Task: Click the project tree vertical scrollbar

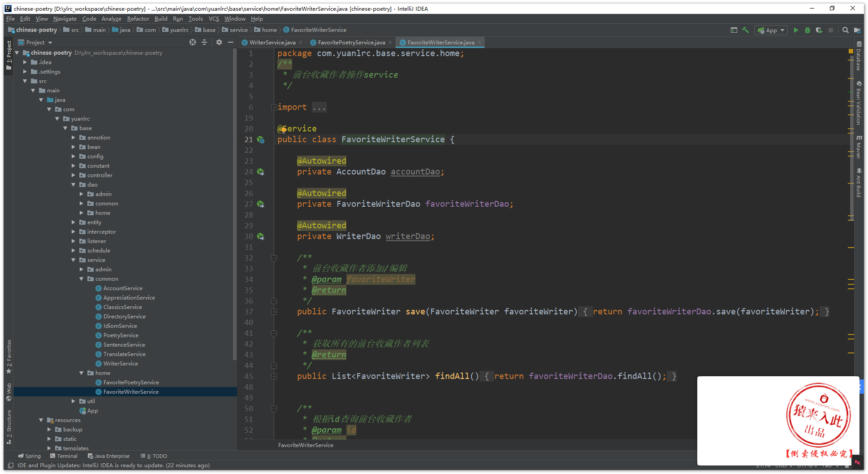Action: coord(234,202)
